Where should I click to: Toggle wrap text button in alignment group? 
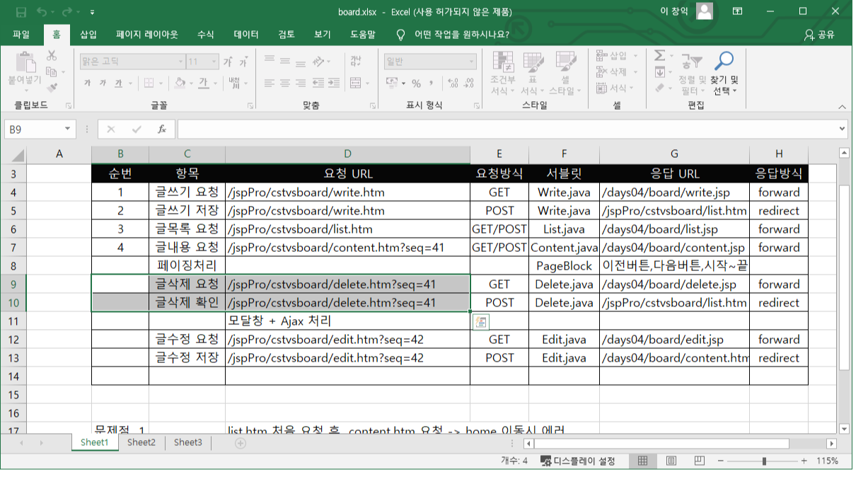(x=356, y=62)
